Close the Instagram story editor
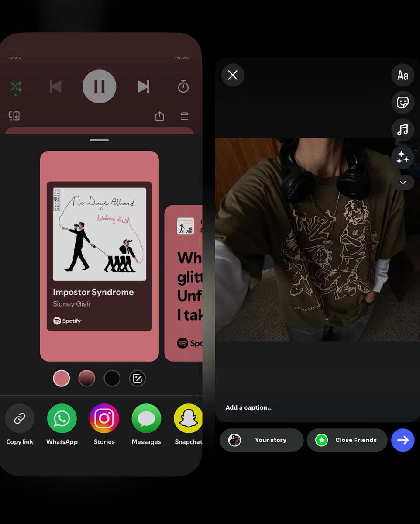The width and height of the screenshot is (420, 524). click(x=233, y=75)
